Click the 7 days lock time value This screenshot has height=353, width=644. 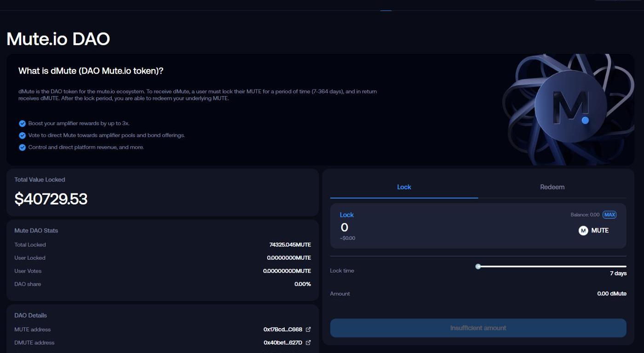click(x=618, y=273)
